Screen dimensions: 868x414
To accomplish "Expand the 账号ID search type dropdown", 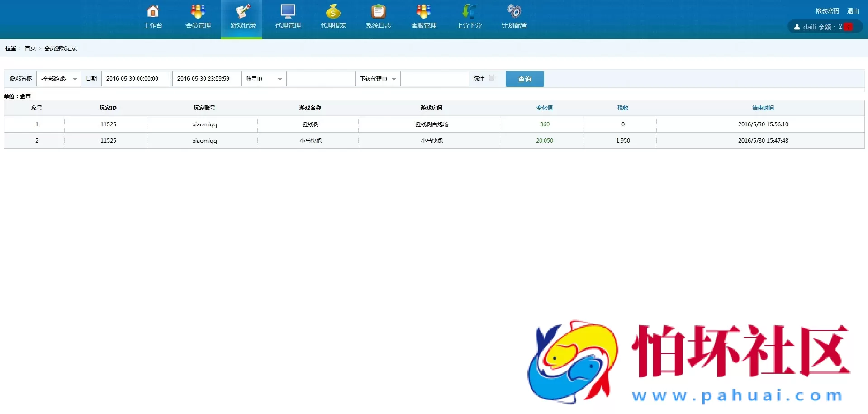I will point(263,79).
